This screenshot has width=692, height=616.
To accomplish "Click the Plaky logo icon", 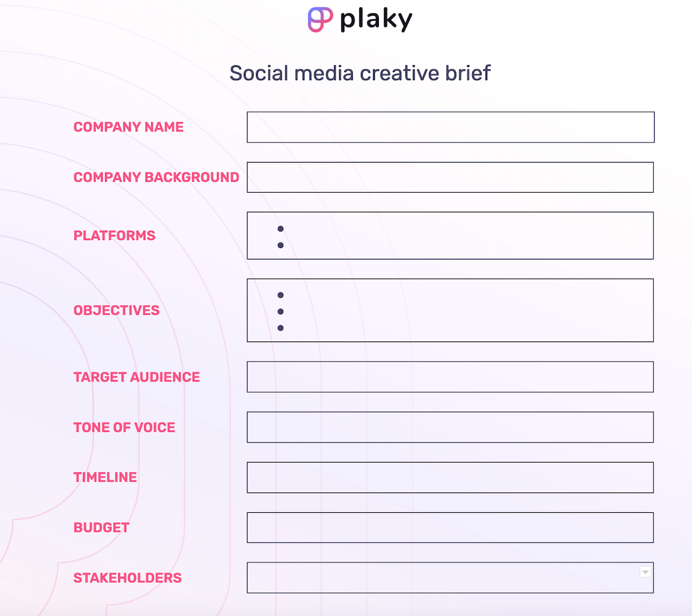I will (320, 20).
